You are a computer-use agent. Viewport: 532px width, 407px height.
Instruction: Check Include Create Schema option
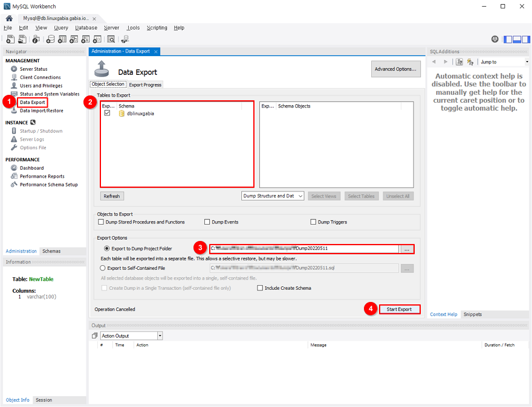pyautogui.click(x=260, y=288)
